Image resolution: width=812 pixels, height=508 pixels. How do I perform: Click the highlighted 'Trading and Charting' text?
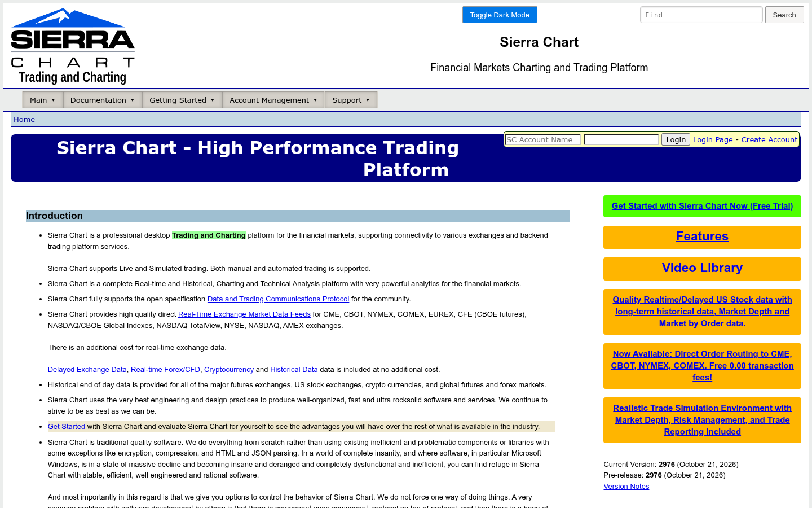[209, 235]
